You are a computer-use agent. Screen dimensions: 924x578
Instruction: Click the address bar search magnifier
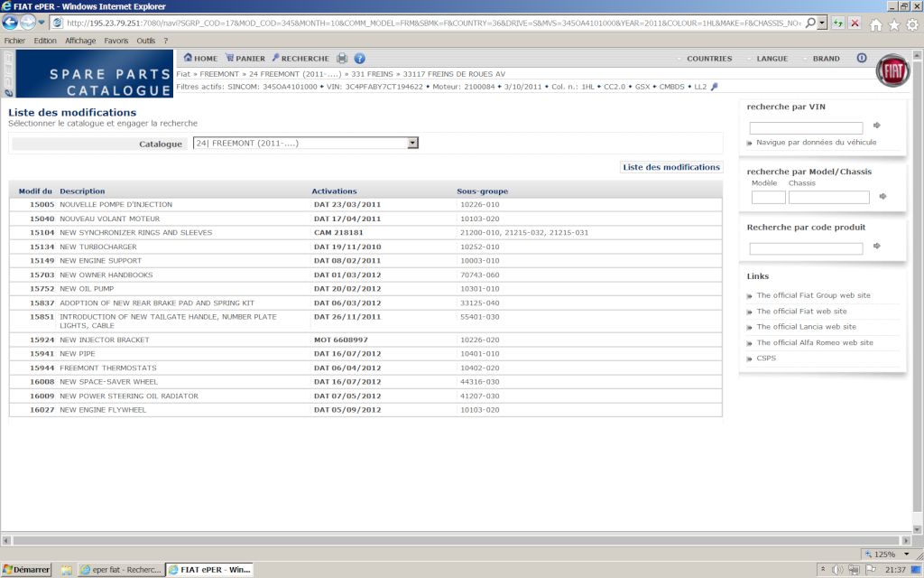coord(811,23)
